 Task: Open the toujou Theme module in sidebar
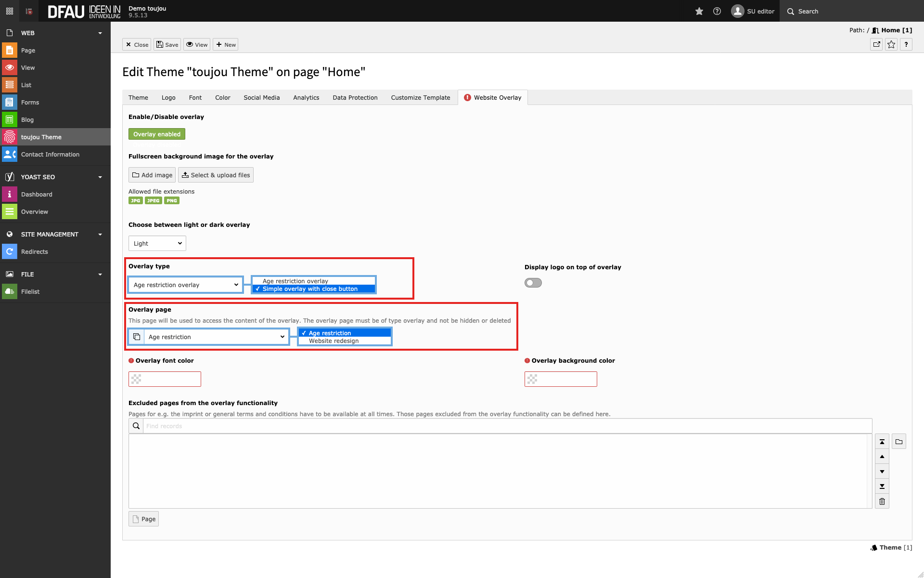pyautogui.click(x=41, y=137)
